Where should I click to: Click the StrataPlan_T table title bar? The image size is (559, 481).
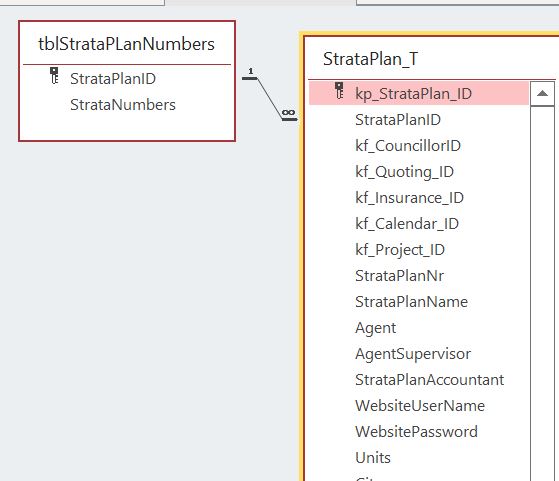[431, 59]
